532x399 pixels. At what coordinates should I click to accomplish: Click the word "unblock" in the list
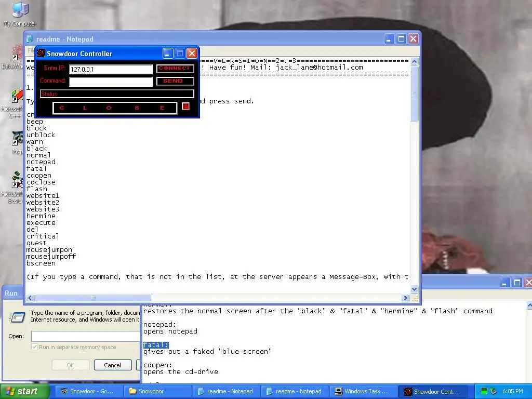click(x=41, y=135)
